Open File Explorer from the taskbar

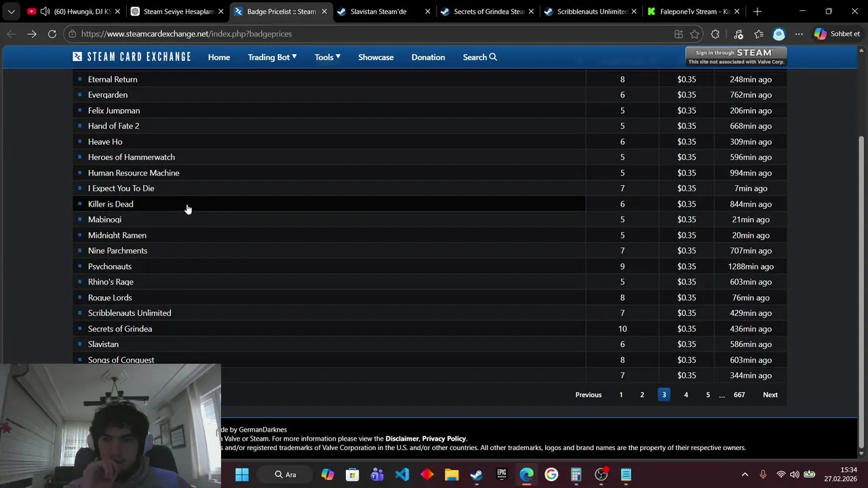pyautogui.click(x=452, y=474)
